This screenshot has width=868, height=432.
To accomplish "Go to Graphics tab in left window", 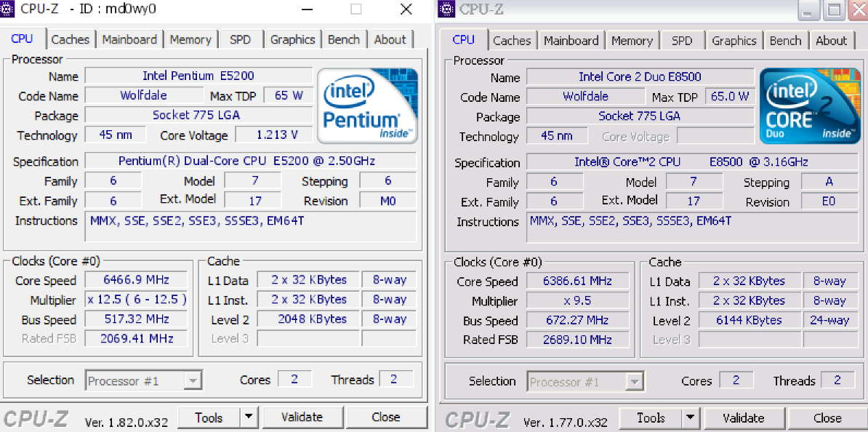I will point(292,40).
